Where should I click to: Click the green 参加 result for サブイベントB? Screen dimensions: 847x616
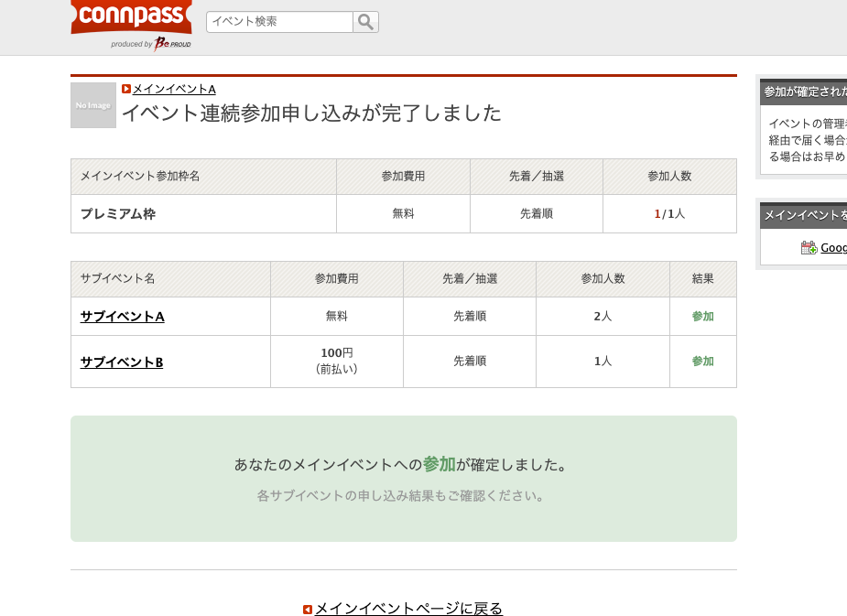(x=702, y=361)
